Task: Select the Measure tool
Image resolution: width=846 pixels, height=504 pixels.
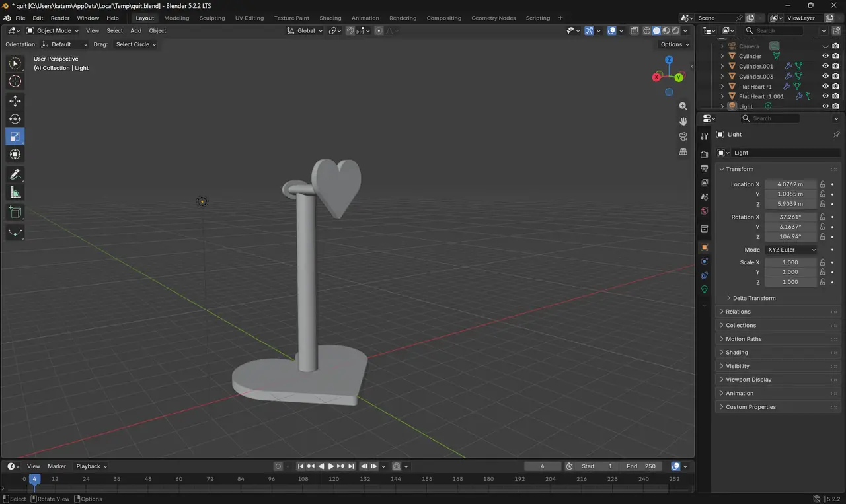Action: (15, 192)
